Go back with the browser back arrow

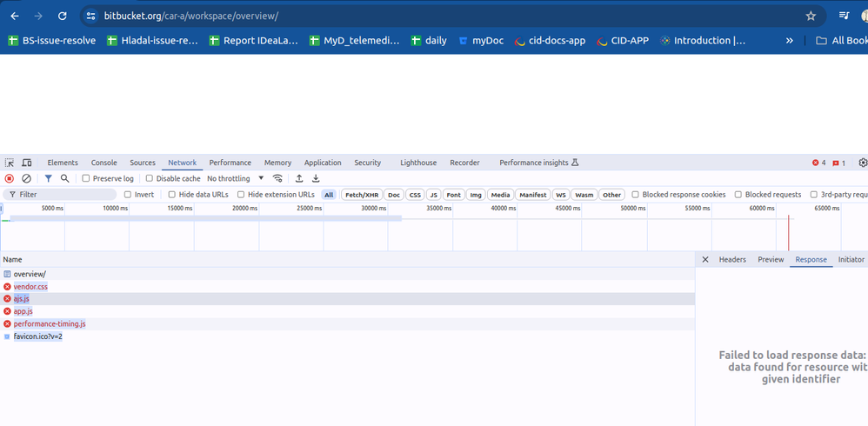point(15,16)
